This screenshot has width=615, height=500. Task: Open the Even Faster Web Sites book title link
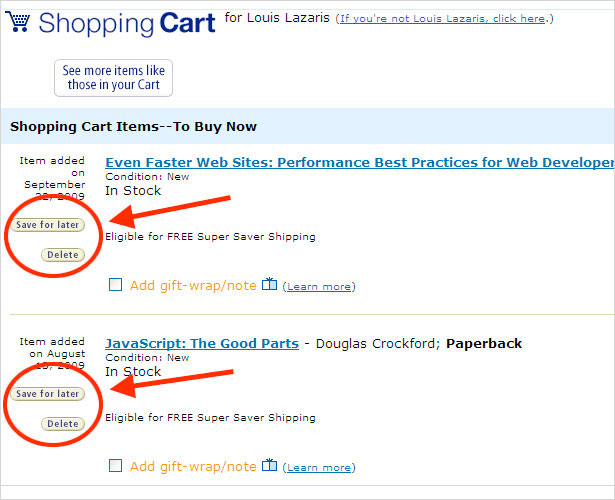click(x=359, y=162)
